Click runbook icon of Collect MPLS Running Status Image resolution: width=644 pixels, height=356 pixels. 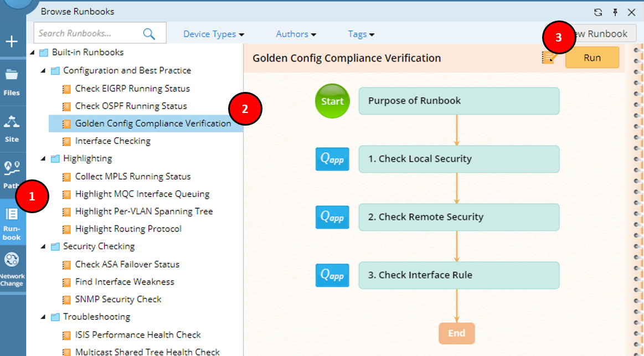pos(66,177)
